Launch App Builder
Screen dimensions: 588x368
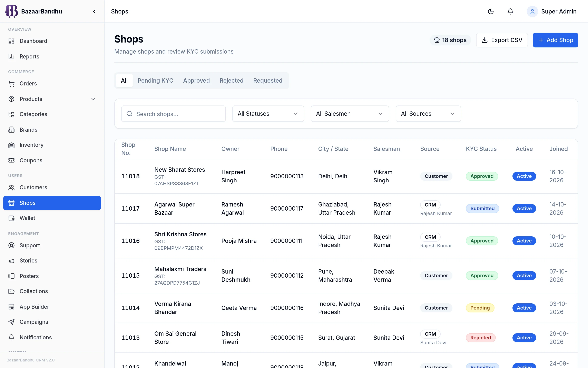pos(52,307)
